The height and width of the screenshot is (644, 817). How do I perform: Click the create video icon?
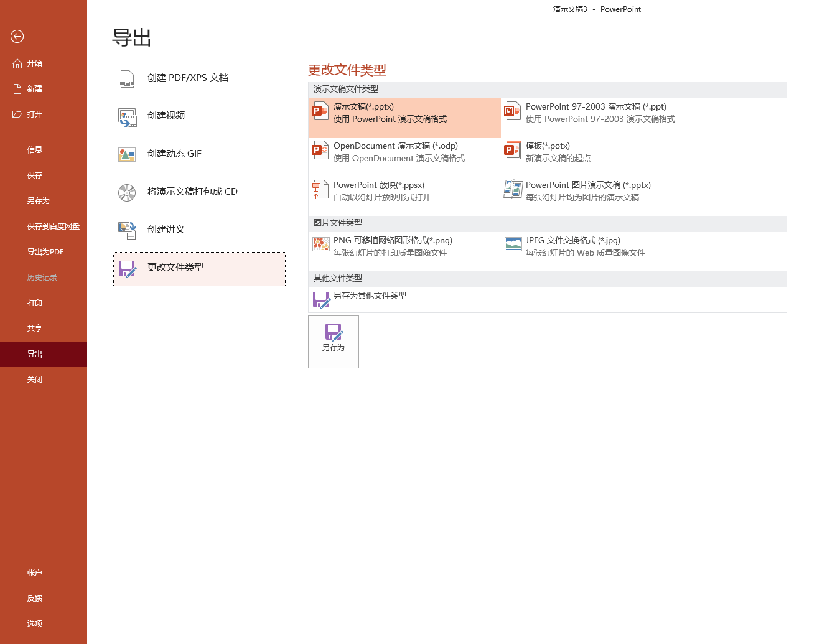[x=127, y=116]
